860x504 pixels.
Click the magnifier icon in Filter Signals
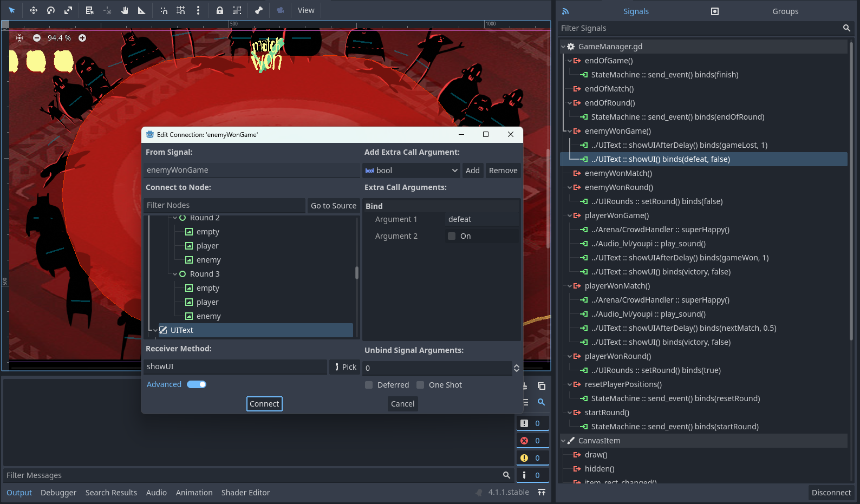click(x=846, y=28)
